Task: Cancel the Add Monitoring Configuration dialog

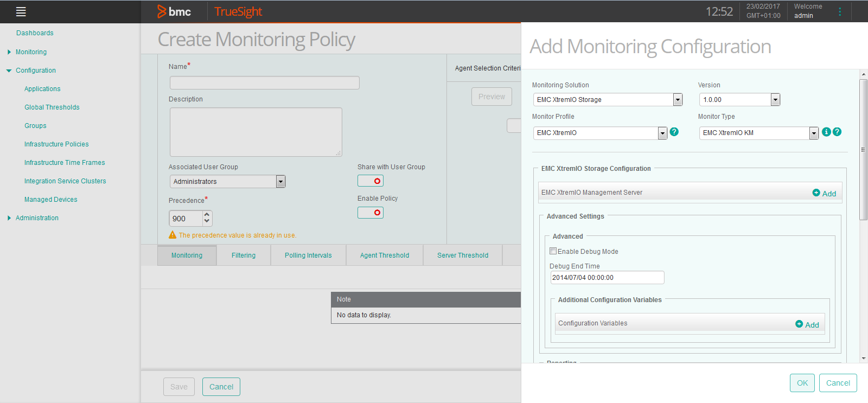Action: [x=838, y=383]
